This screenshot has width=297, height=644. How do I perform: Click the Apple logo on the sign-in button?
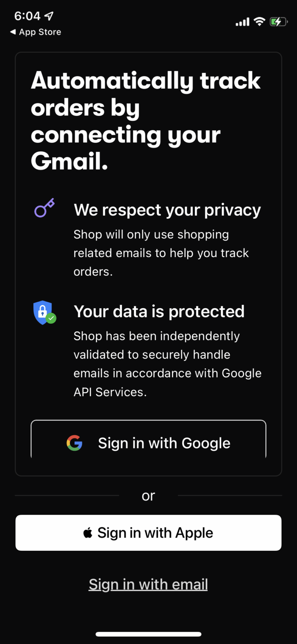pyautogui.click(x=88, y=532)
